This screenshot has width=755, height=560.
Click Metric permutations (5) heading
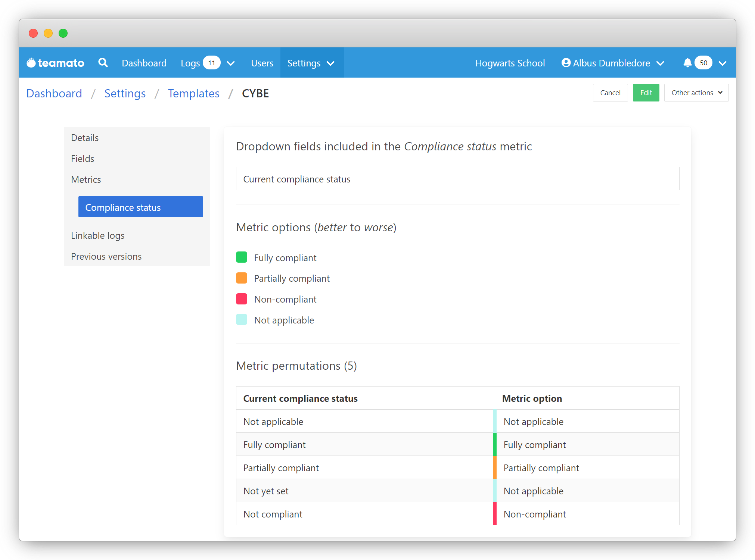[x=296, y=366]
